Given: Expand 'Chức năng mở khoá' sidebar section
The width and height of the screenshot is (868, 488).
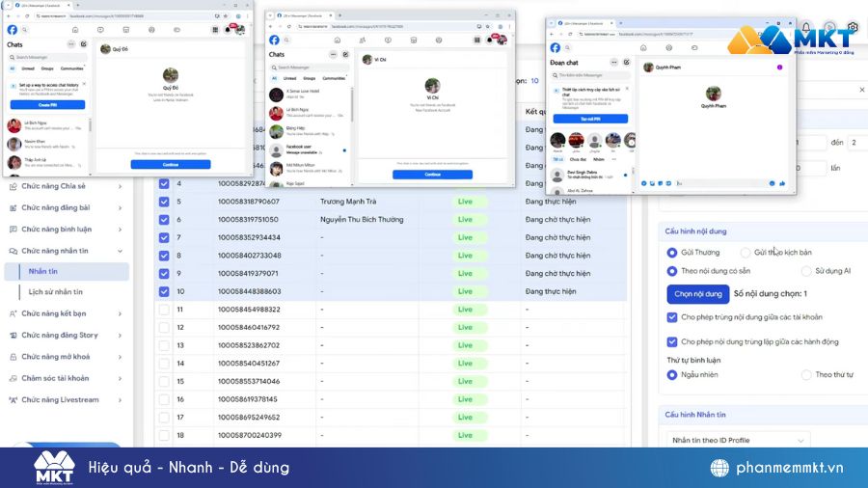Looking at the screenshot, I should 67,356.
